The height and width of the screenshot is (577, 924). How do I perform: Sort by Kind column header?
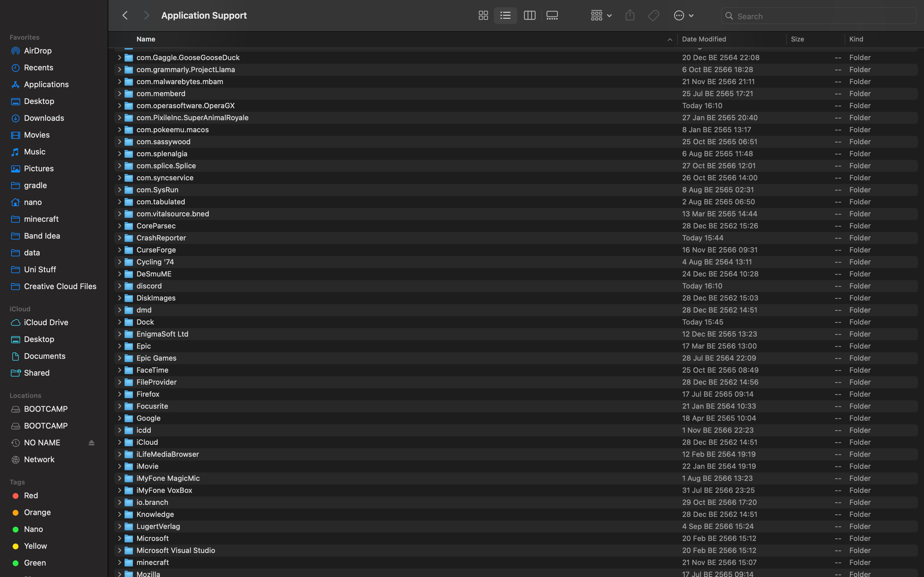click(x=856, y=39)
